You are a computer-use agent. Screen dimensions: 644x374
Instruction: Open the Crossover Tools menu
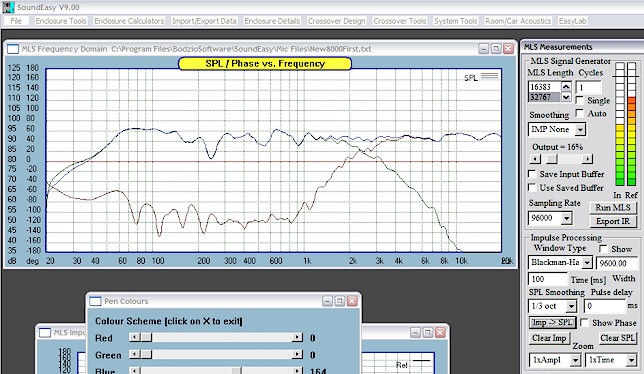point(400,21)
